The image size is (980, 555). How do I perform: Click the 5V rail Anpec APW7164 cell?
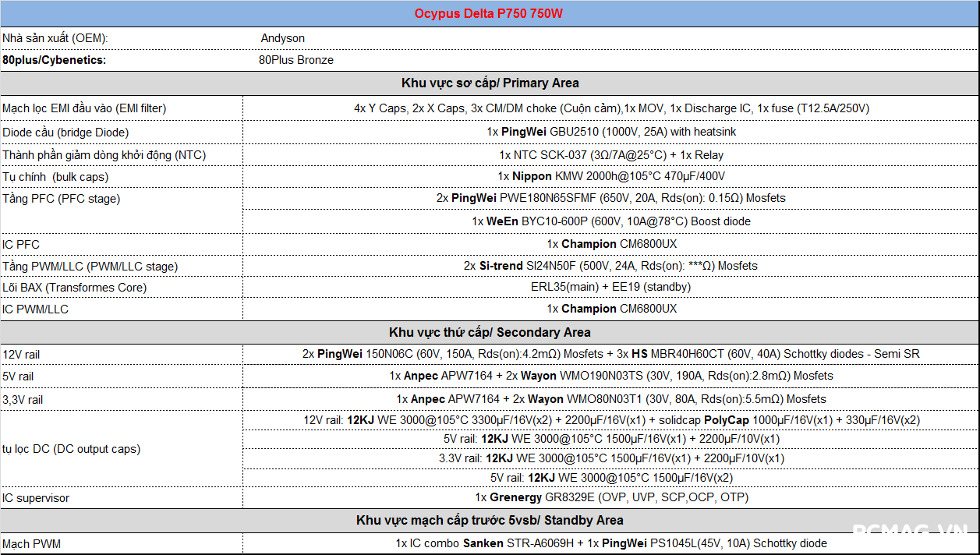tap(610, 376)
